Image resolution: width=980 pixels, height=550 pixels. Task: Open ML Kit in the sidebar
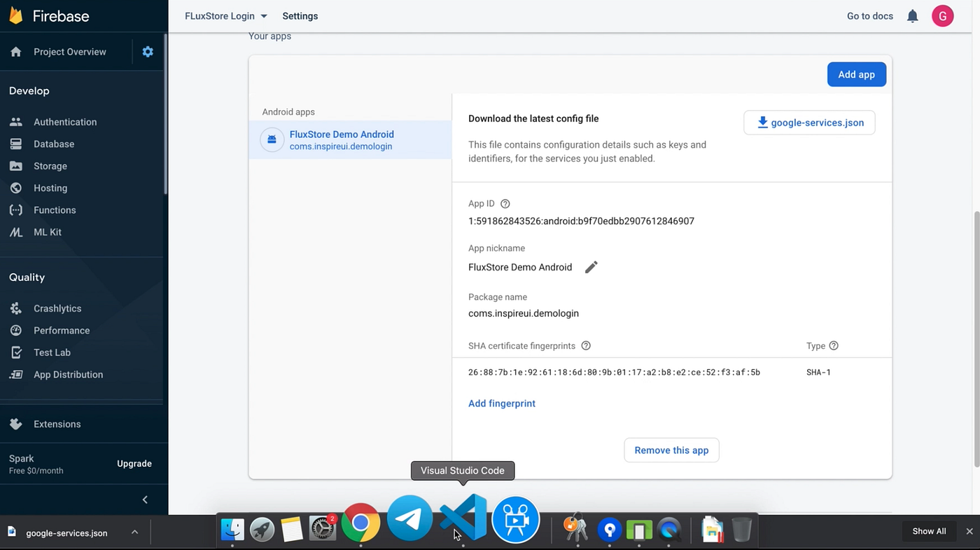tap(48, 232)
